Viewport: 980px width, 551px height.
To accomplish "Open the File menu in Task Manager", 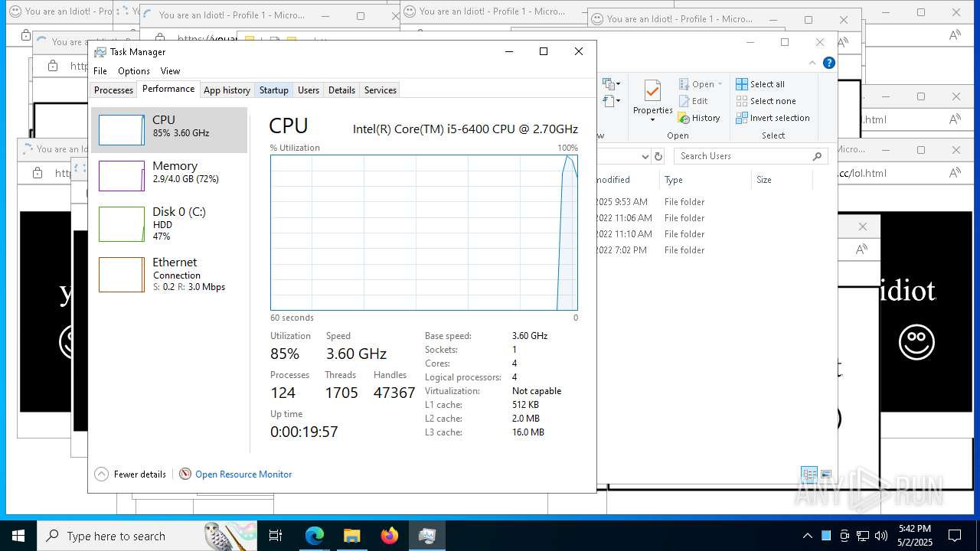I will (x=100, y=70).
